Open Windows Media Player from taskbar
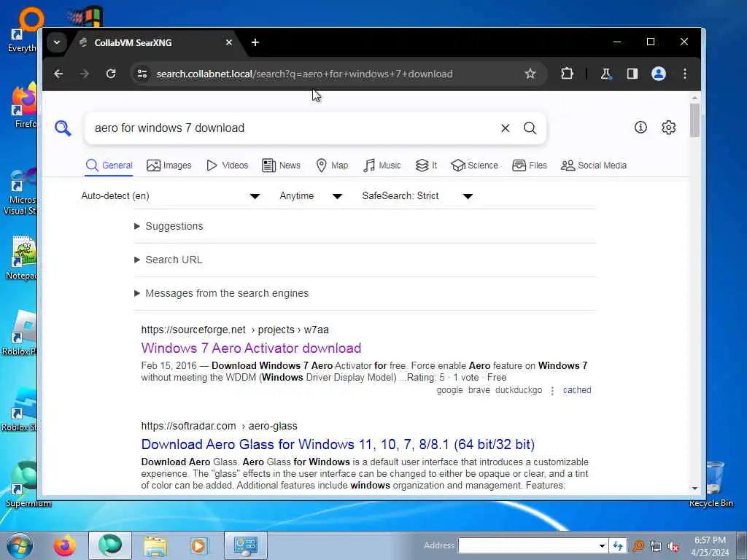 [198, 545]
